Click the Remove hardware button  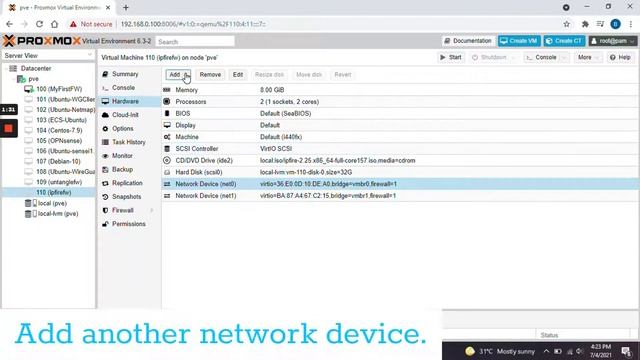pos(210,75)
